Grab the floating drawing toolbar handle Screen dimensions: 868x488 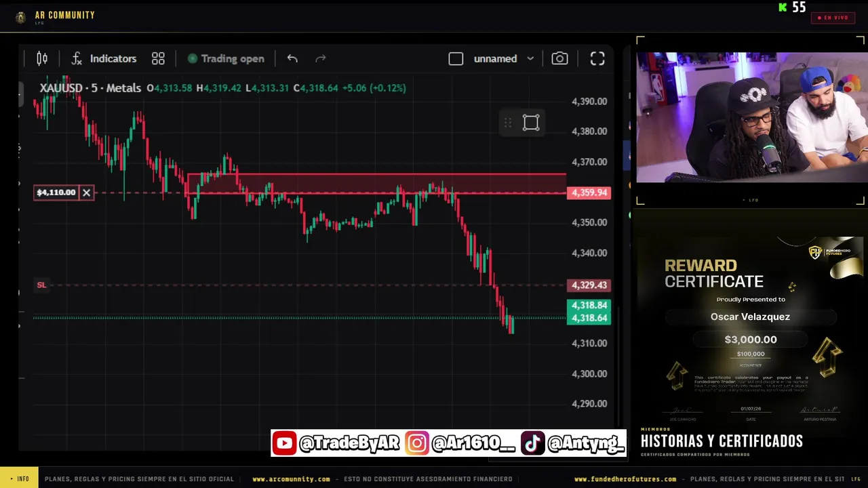tap(507, 123)
